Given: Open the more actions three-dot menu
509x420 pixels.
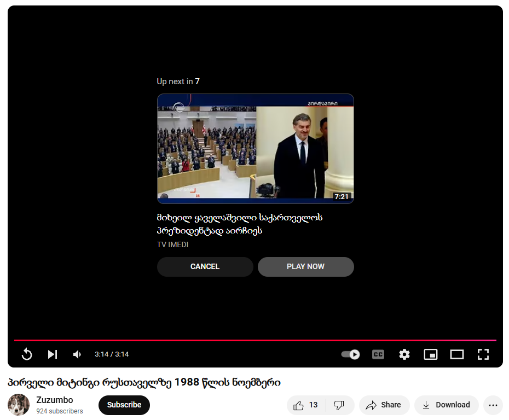Looking at the screenshot, I should point(493,405).
